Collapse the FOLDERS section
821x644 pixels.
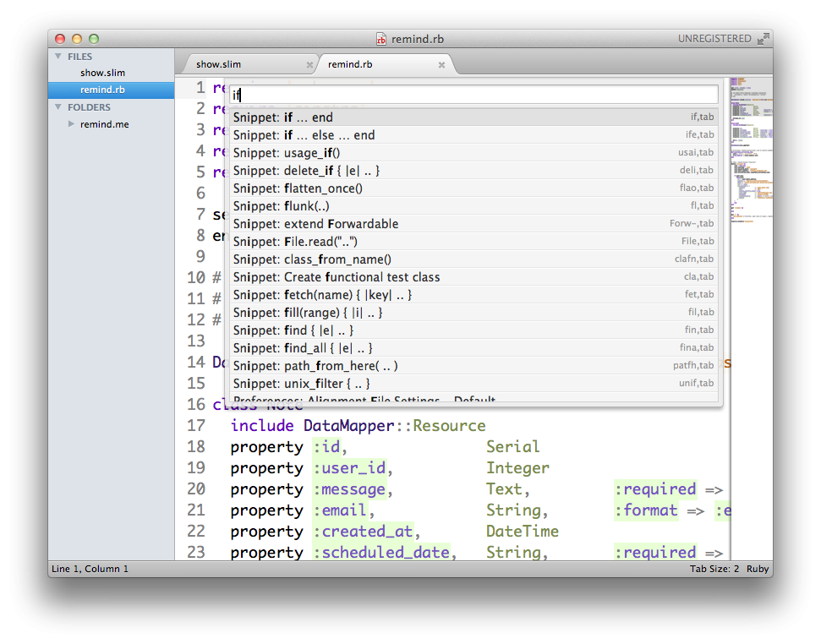[58, 107]
